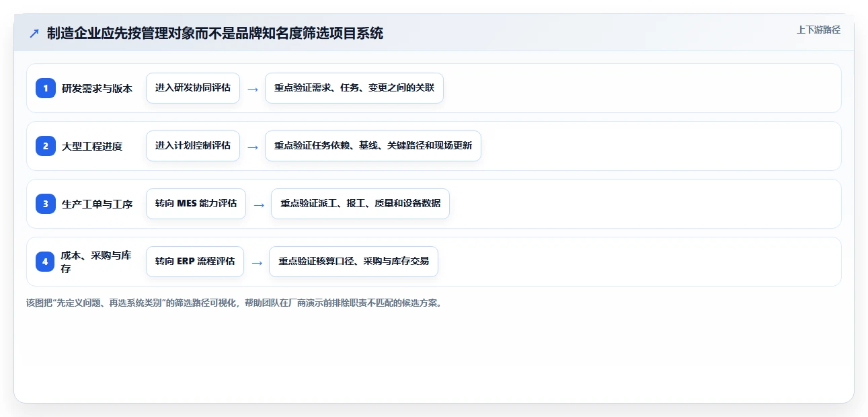The height and width of the screenshot is (417, 868).
Task: Click the 成本、采购与库存 row label
Action: point(96,262)
